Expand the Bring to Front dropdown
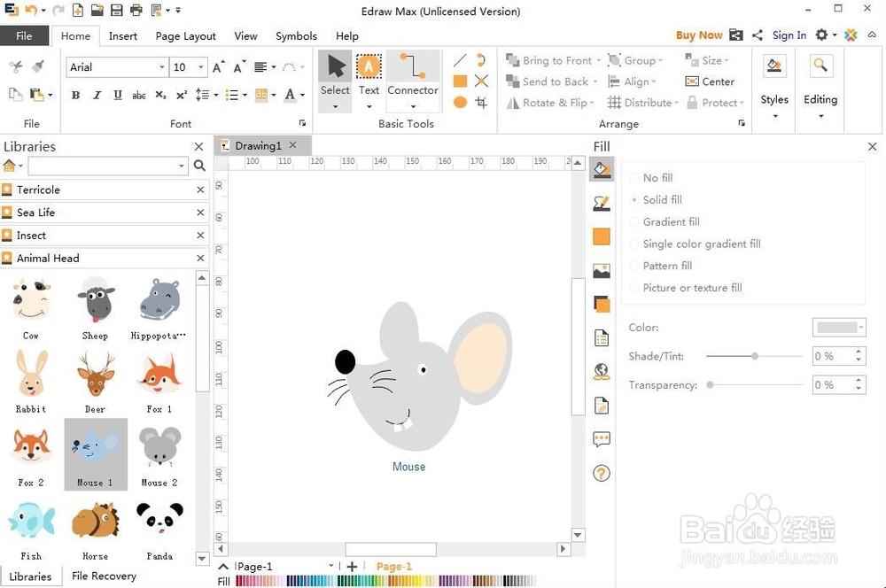Image resolution: width=886 pixels, height=588 pixels. point(596,60)
